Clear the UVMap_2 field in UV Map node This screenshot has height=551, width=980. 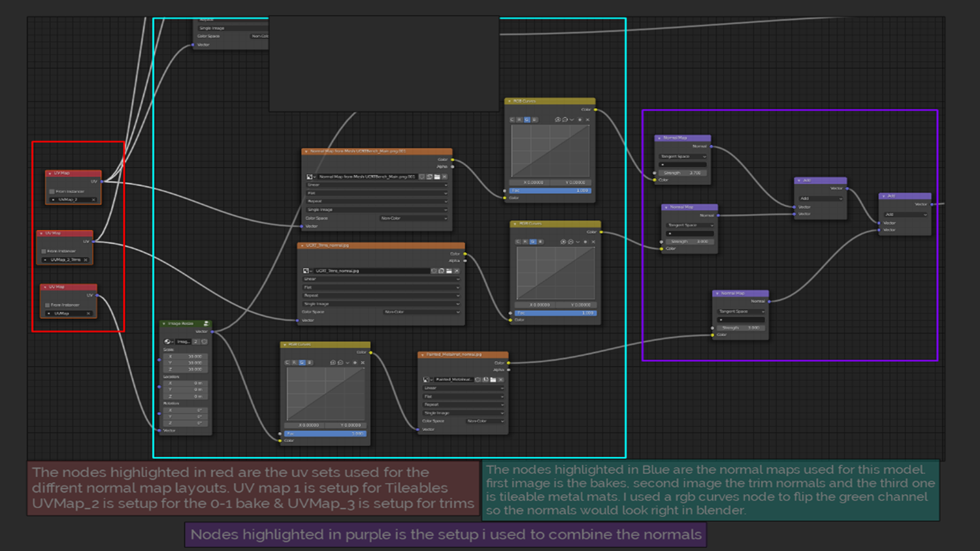click(x=93, y=200)
